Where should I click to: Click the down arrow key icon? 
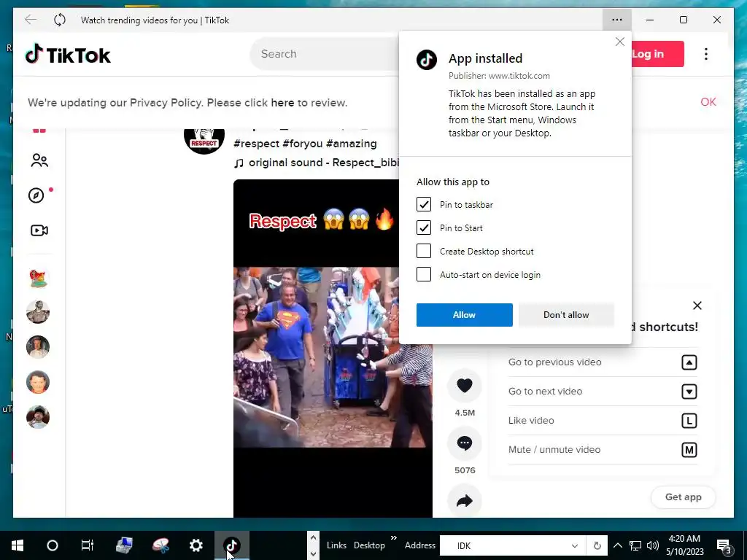point(689,392)
